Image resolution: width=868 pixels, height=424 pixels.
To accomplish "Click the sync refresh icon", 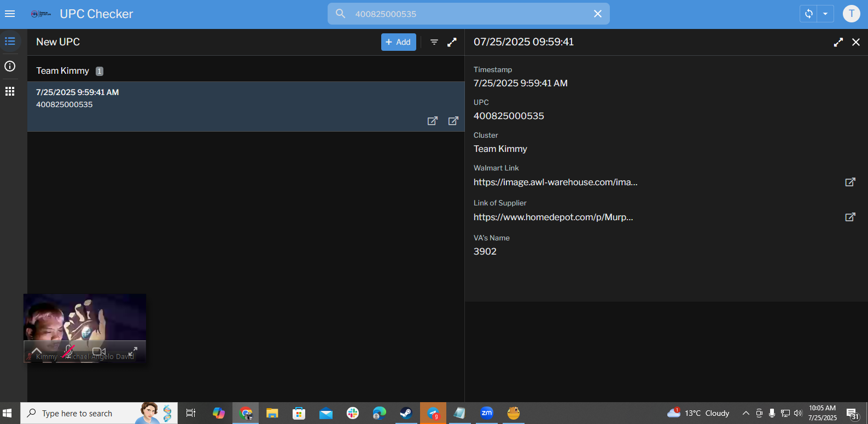I will [x=808, y=14].
